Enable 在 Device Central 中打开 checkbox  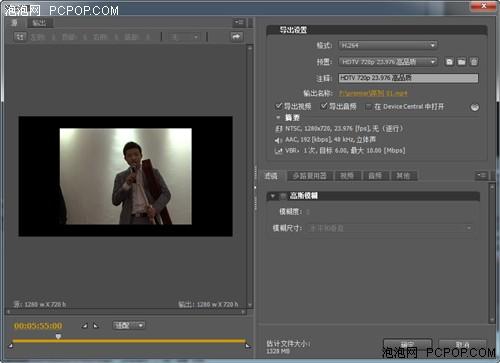[x=369, y=107]
